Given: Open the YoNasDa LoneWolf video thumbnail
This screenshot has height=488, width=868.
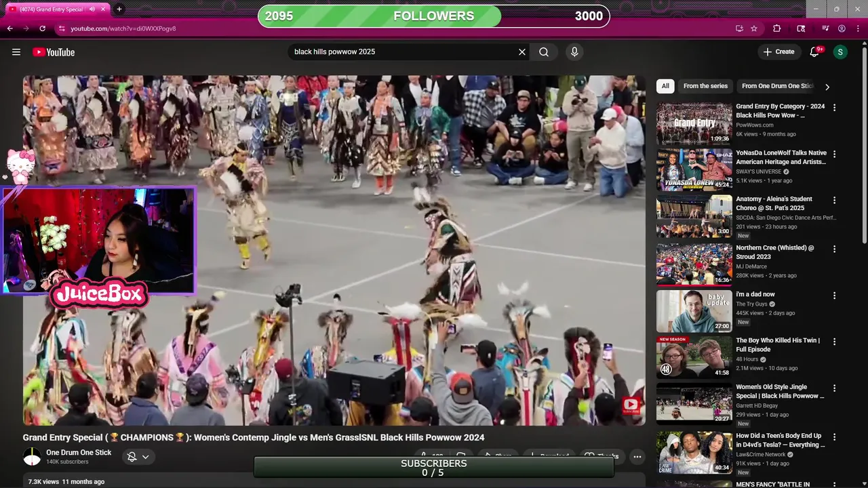Looking at the screenshot, I should pyautogui.click(x=694, y=169).
